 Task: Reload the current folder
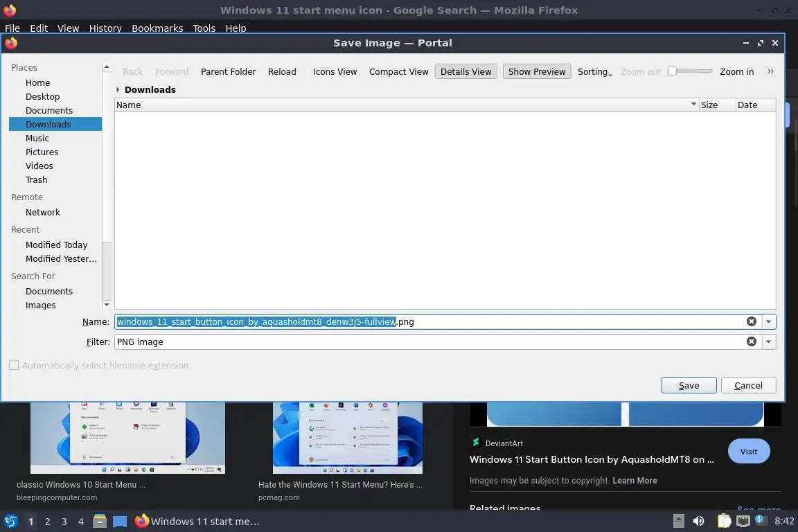[282, 72]
